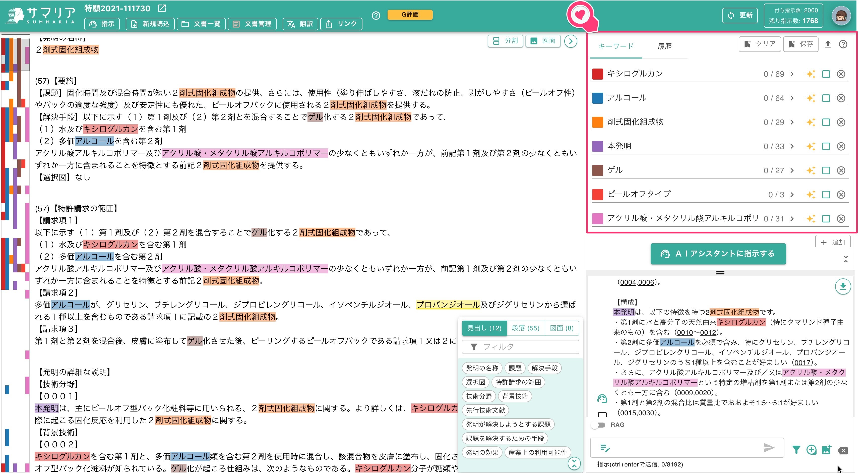
Task: Click AI sparkle icon for 剤式固化組成物
Action: (811, 122)
